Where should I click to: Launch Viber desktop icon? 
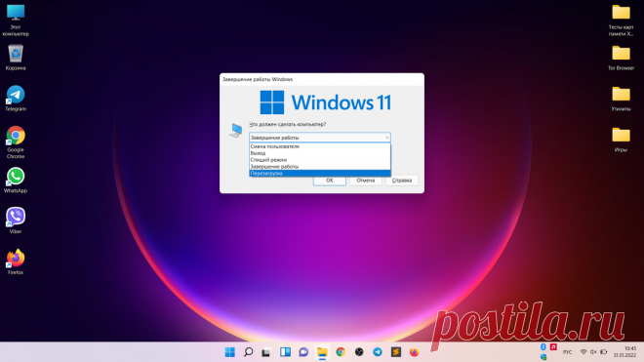coord(16,221)
